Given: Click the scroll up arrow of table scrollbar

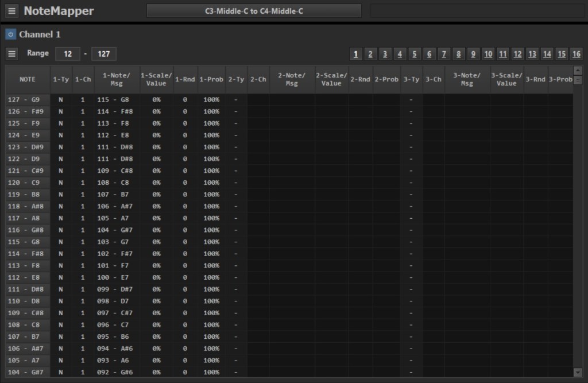Looking at the screenshot, I should (x=578, y=80).
